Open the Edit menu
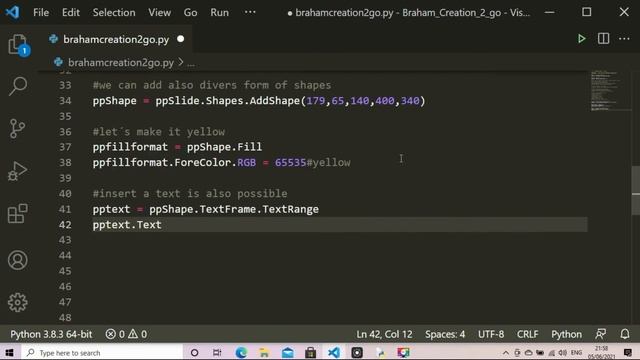The height and width of the screenshot is (360, 640). point(71,12)
